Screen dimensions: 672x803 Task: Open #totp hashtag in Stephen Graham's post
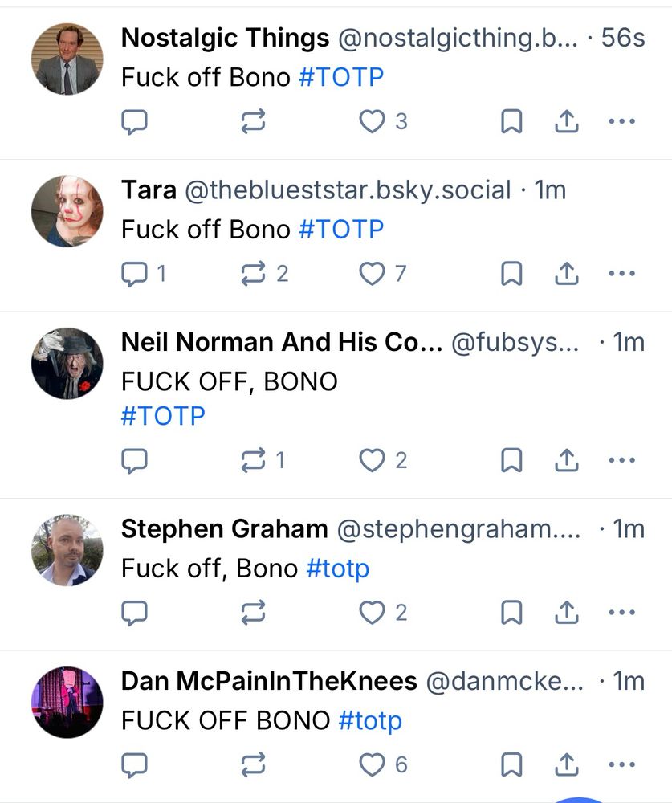pos(338,569)
